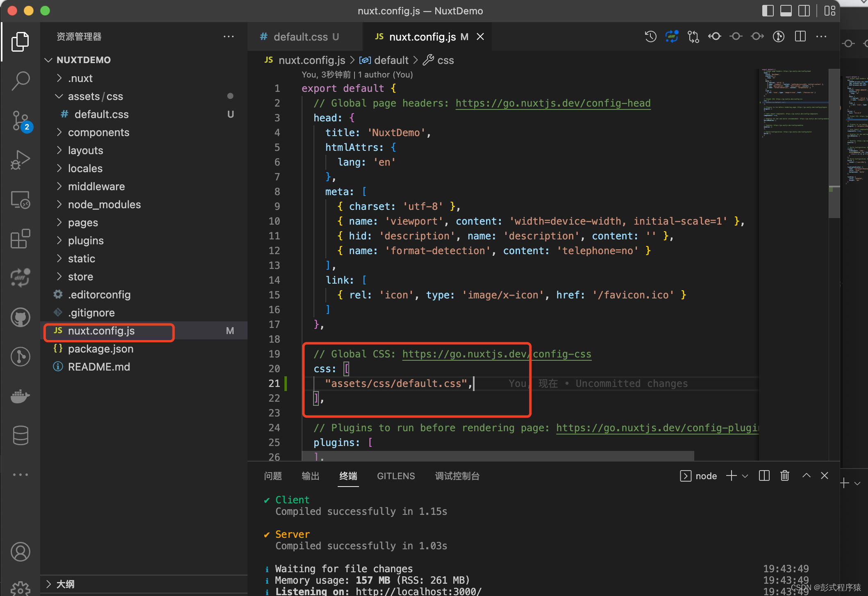Image resolution: width=868 pixels, height=596 pixels.
Task: Open file history timeline icon in editor toolbar
Action: [650, 37]
